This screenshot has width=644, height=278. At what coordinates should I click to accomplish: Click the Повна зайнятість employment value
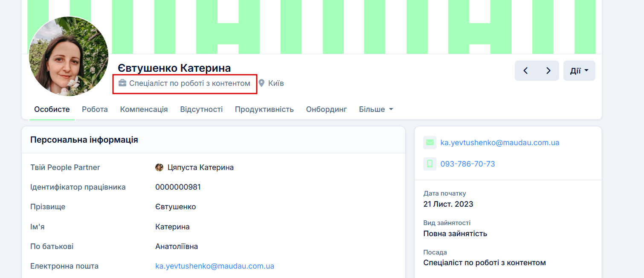455,234
